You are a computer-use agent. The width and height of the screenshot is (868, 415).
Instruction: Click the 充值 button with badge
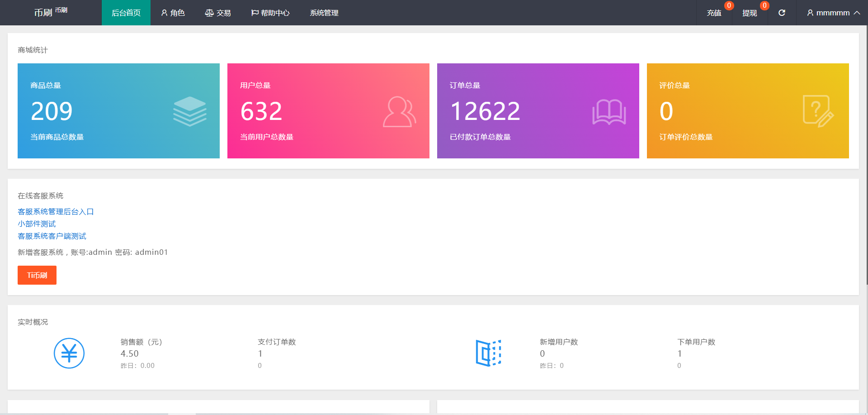pyautogui.click(x=714, y=13)
